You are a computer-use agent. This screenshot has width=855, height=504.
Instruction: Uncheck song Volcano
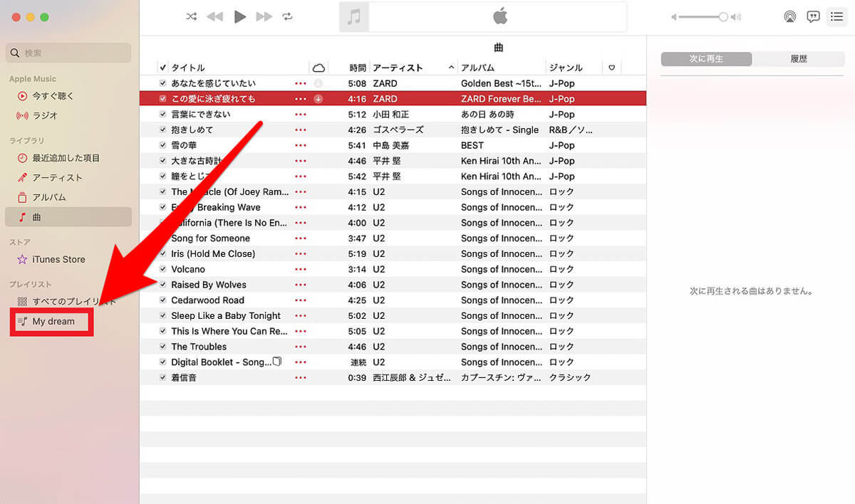coord(163,269)
